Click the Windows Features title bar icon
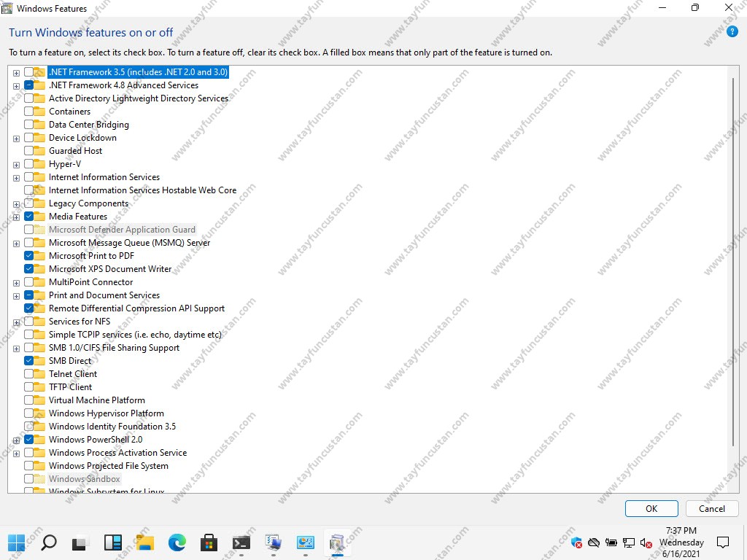Image resolution: width=747 pixels, height=560 pixels. 7,8
